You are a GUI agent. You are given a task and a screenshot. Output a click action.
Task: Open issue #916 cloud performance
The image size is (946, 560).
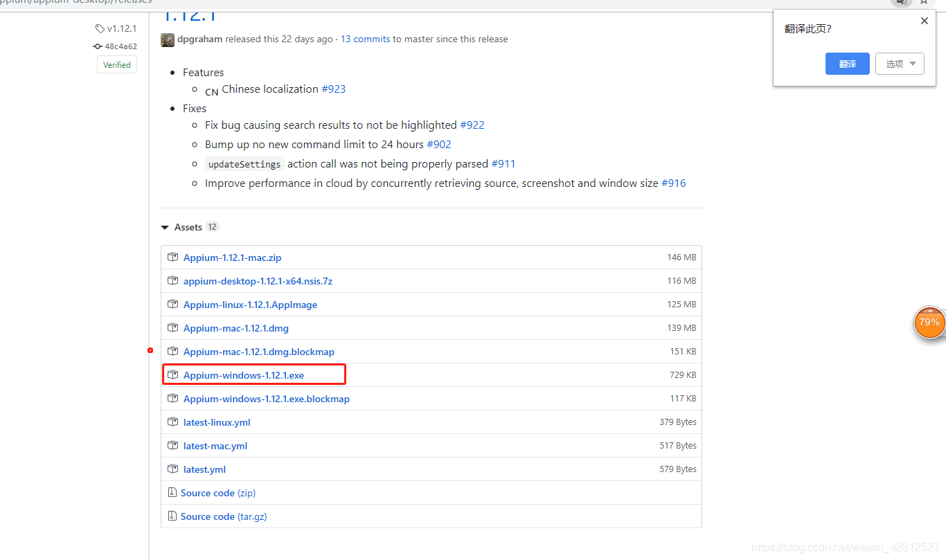pos(674,183)
